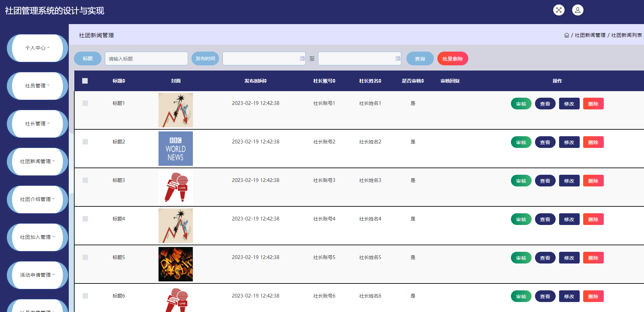Screen dimensions: 644x312
Task: Sort by 发布时间 column header
Action: tap(255, 81)
